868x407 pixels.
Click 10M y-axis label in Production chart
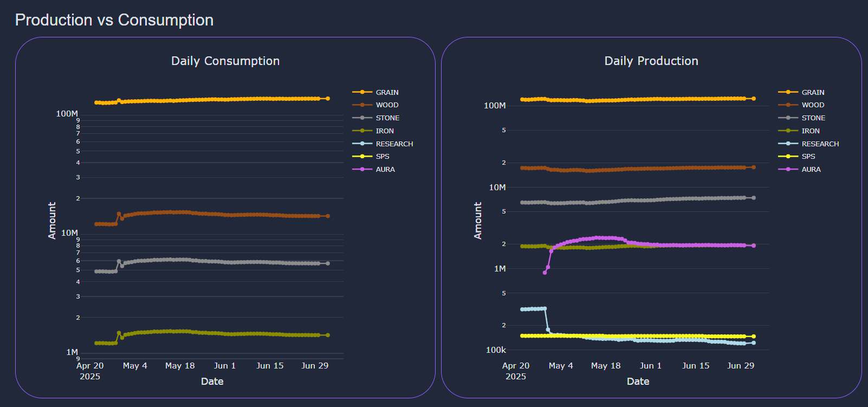497,188
